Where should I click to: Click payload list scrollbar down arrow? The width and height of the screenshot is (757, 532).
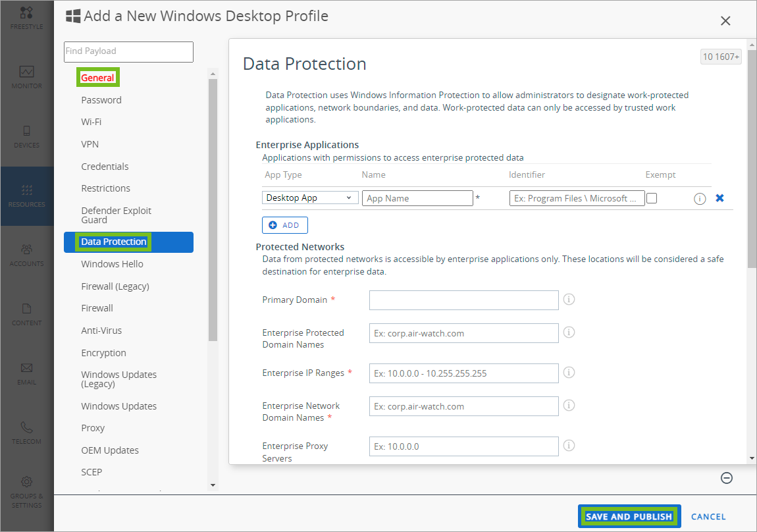click(x=213, y=485)
